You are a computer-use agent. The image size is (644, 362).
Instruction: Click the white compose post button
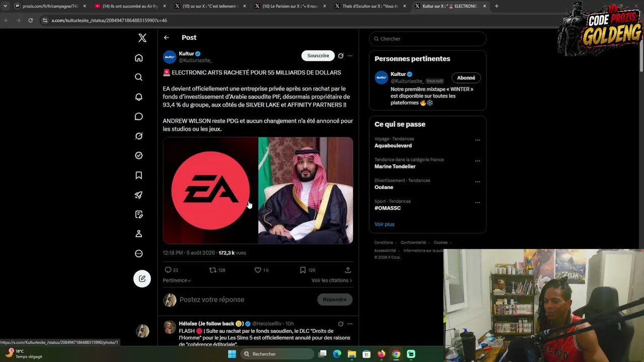point(142,279)
